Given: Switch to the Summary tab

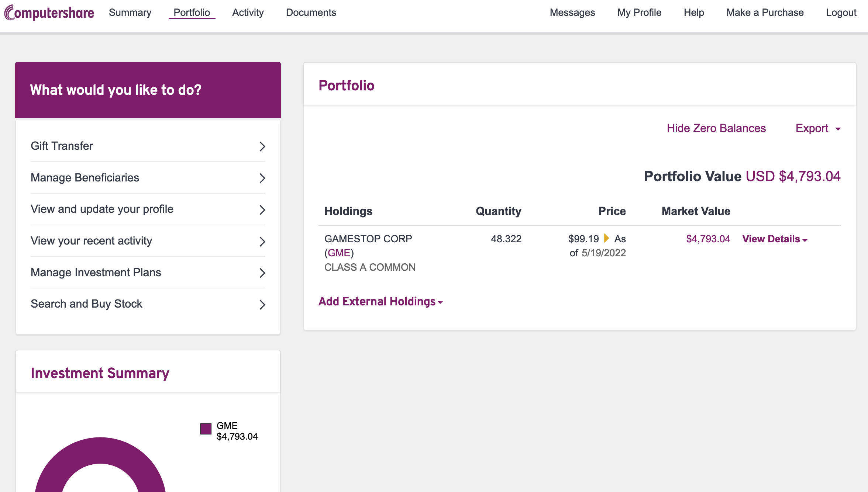Looking at the screenshot, I should [130, 13].
